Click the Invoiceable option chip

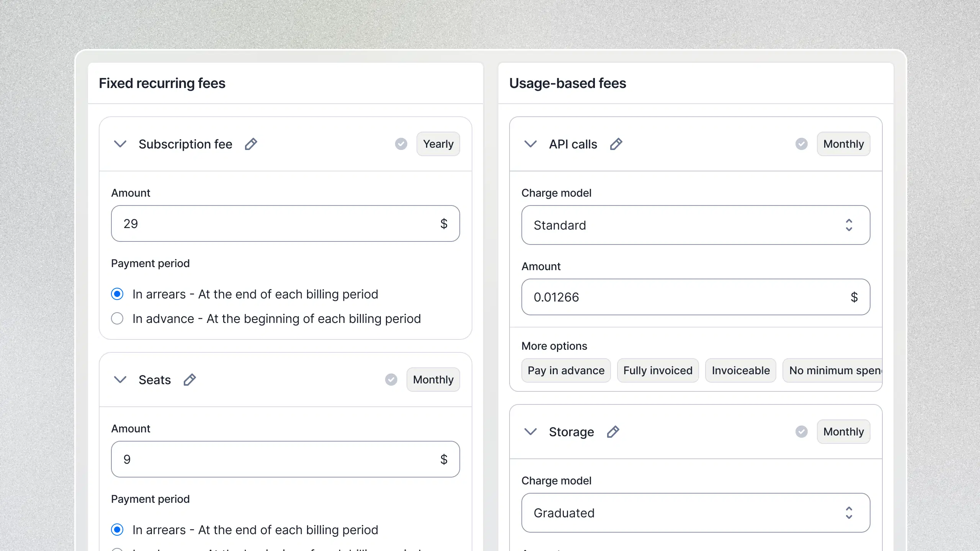[x=740, y=370]
